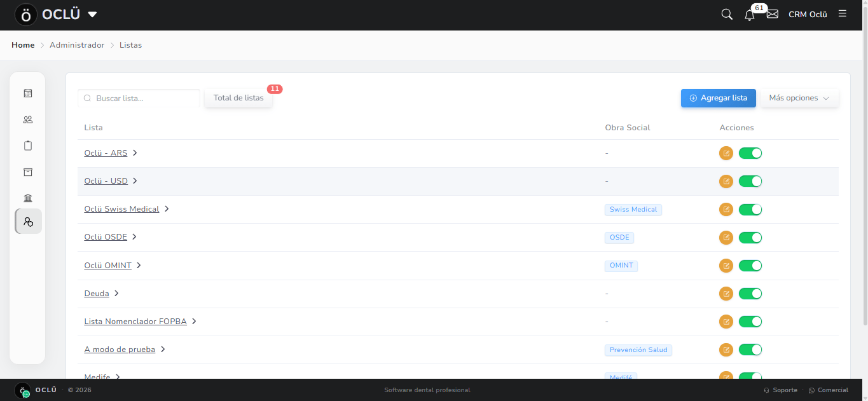The width and height of the screenshot is (868, 401).
Task: Open the Soporte link in the footer
Action: point(780,390)
